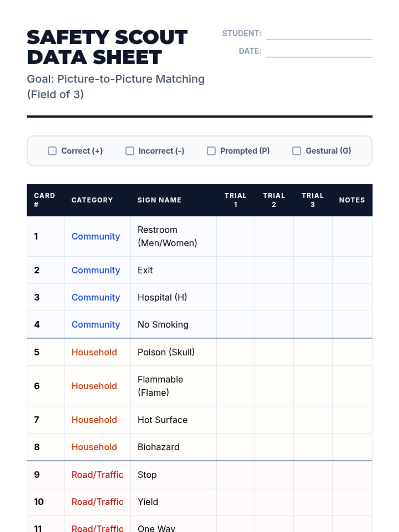Tick the Gestural (G) checkbox
The height and width of the screenshot is (532, 399).
coord(297,151)
